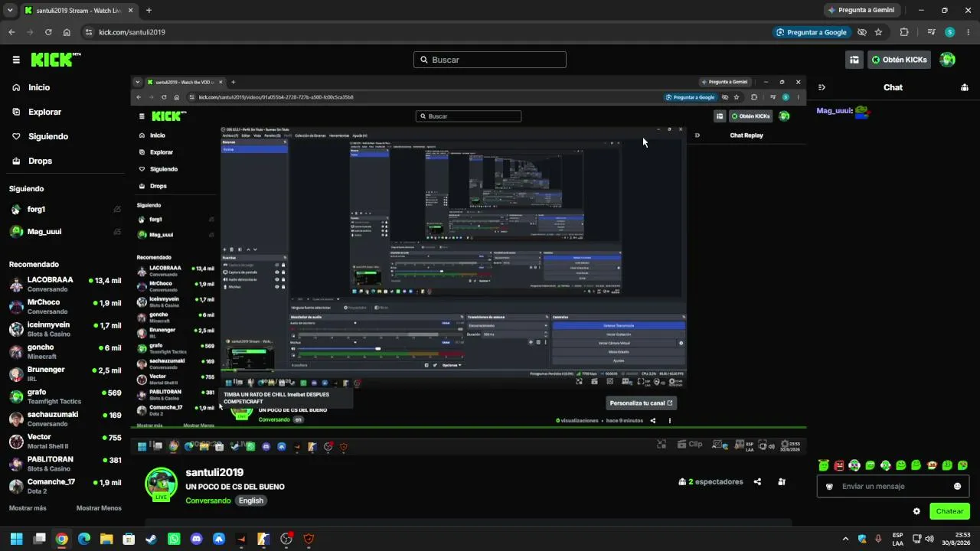Select the santuli2019 Stream browser tab
Viewport: 980px width, 551px height.
point(79,11)
